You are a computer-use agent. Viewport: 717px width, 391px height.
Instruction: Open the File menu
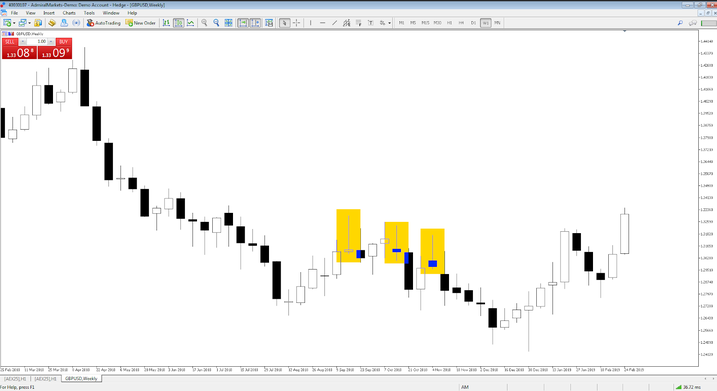[x=14, y=13]
